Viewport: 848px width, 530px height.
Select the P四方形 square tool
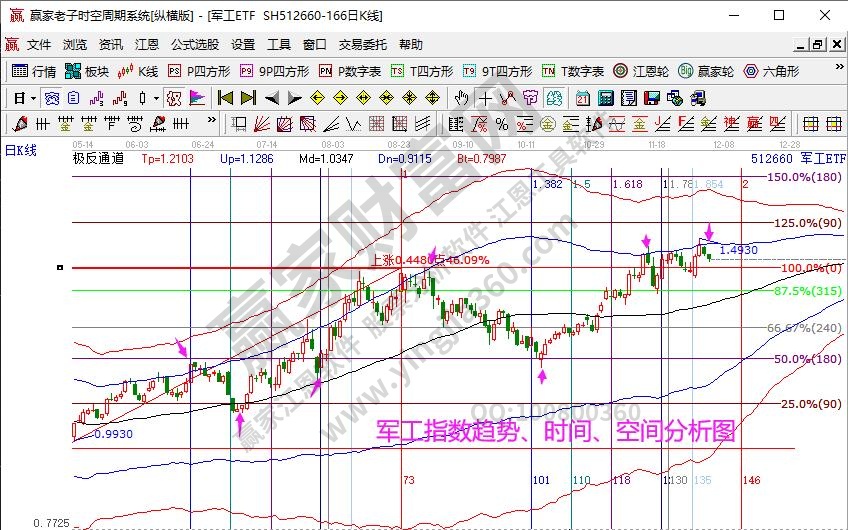coord(198,71)
